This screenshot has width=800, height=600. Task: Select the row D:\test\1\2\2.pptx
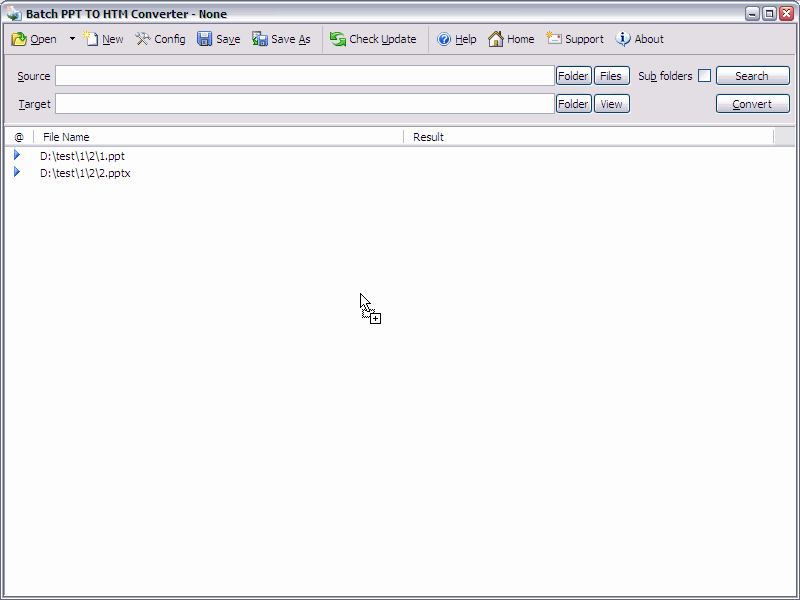pyautogui.click(x=399, y=173)
